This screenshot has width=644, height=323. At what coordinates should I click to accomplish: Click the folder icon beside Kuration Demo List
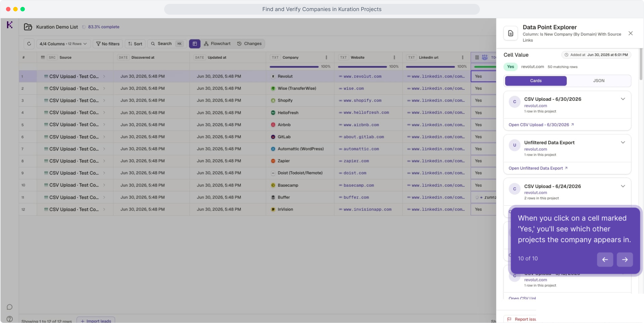(x=28, y=27)
